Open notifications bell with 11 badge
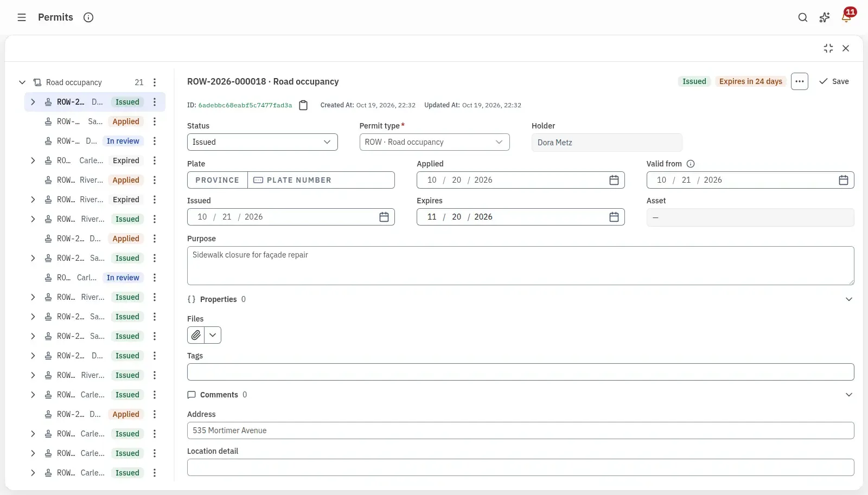 [846, 17]
